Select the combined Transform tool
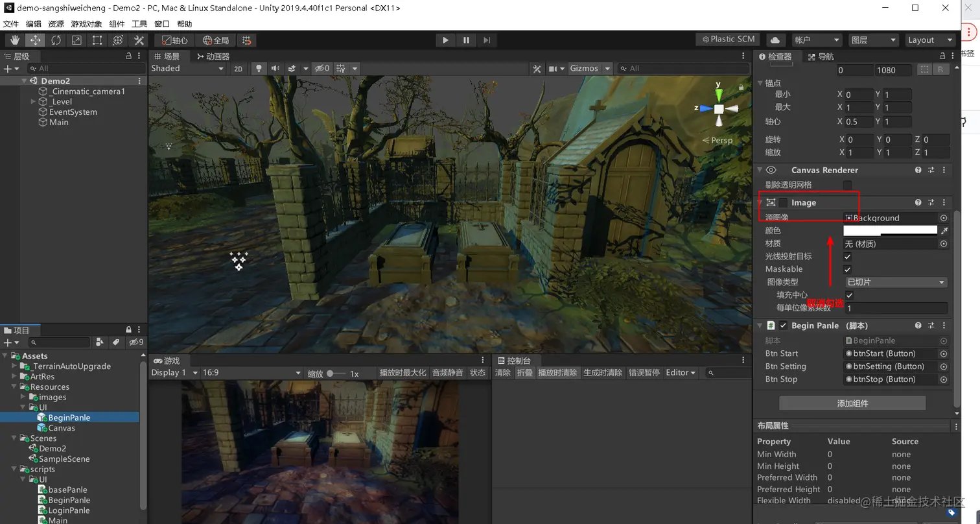Image resolution: width=980 pixels, height=524 pixels. pos(118,40)
